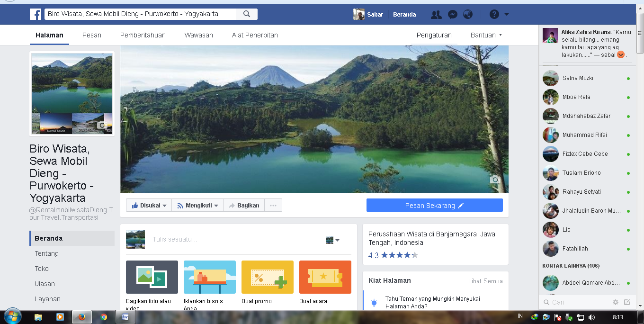Click the Facebook logo

pos(36,14)
